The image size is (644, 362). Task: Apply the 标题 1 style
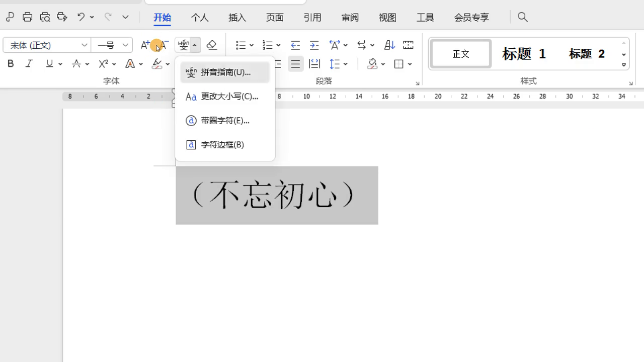[524, 54]
